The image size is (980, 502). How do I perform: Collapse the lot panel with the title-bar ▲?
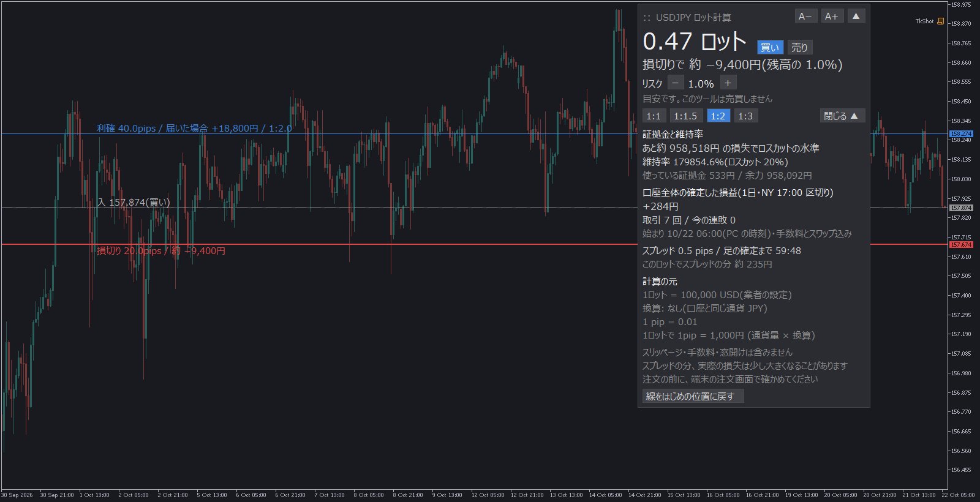(856, 17)
